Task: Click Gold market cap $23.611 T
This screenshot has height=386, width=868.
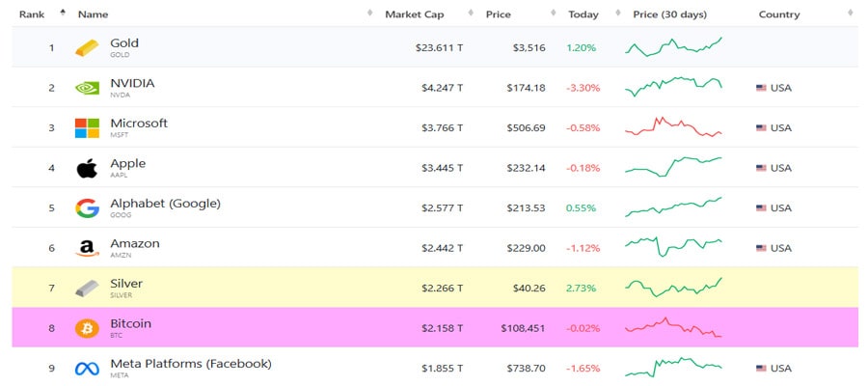Action: point(439,48)
